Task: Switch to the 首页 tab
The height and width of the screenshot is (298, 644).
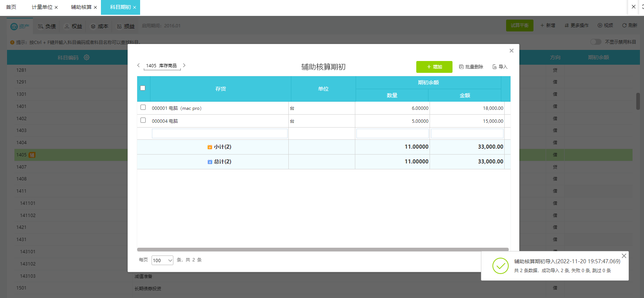Action: pos(11,7)
